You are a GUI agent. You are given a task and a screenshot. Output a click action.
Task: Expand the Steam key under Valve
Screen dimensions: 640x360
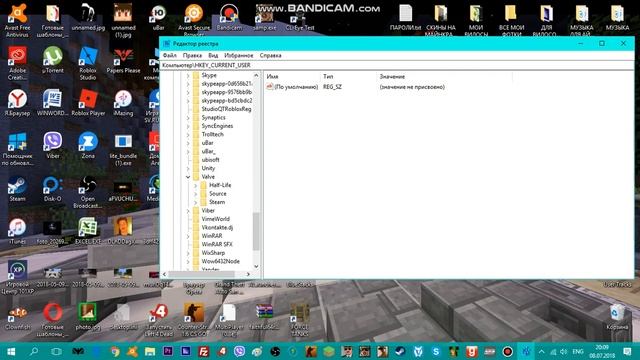point(196,202)
